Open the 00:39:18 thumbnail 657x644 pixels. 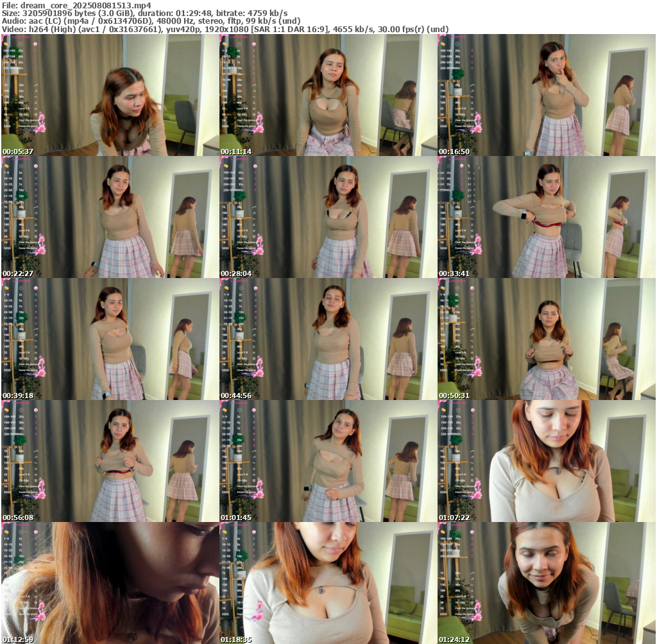coord(110,339)
